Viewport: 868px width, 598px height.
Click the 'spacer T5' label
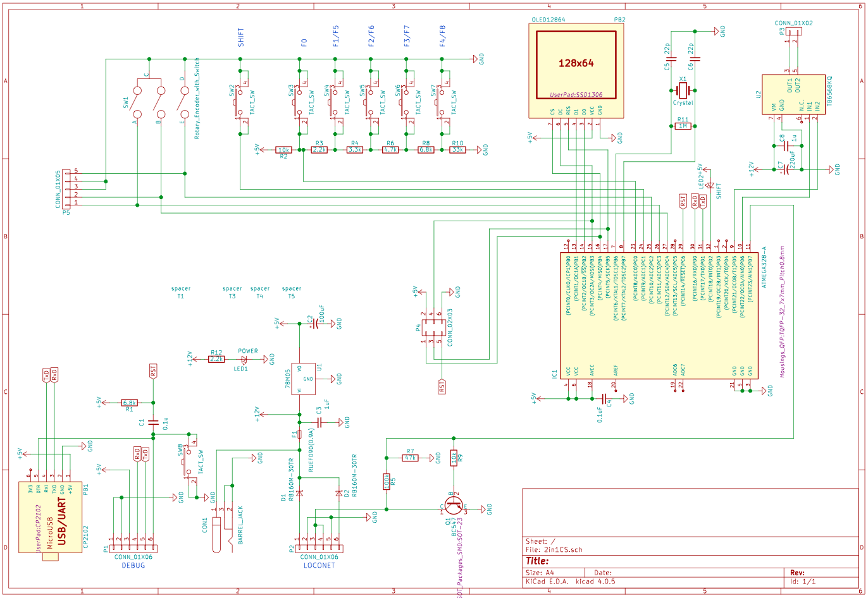[292, 292]
